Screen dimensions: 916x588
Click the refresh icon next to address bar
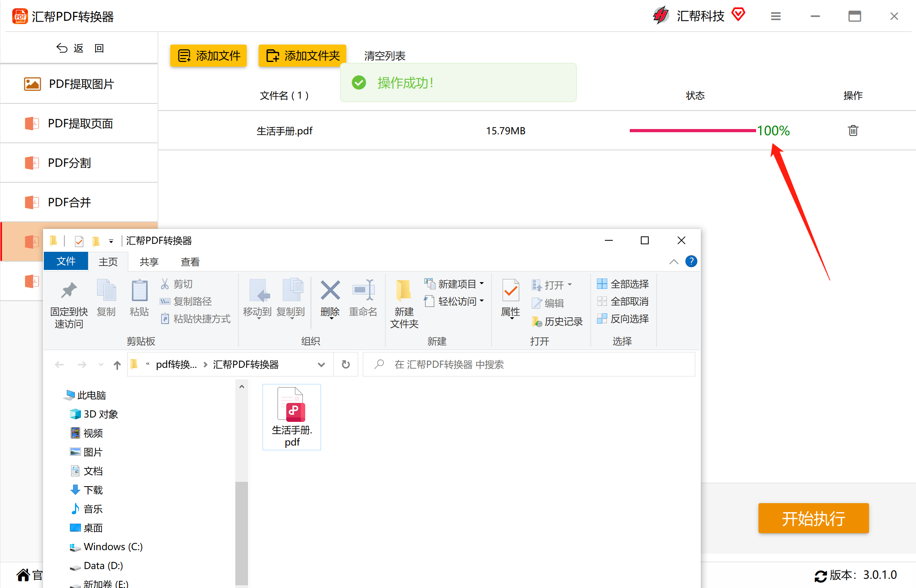345,364
